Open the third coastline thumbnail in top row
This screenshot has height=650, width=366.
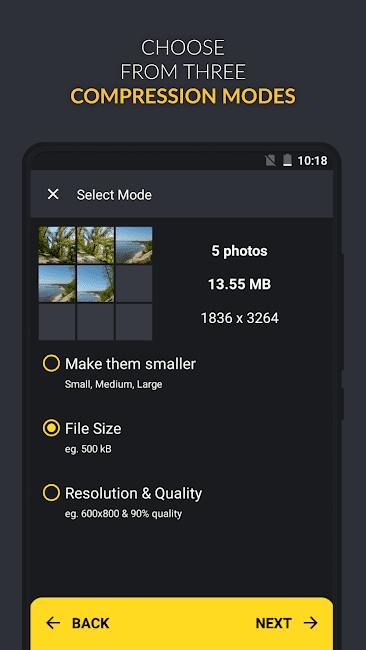[x=134, y=245]
